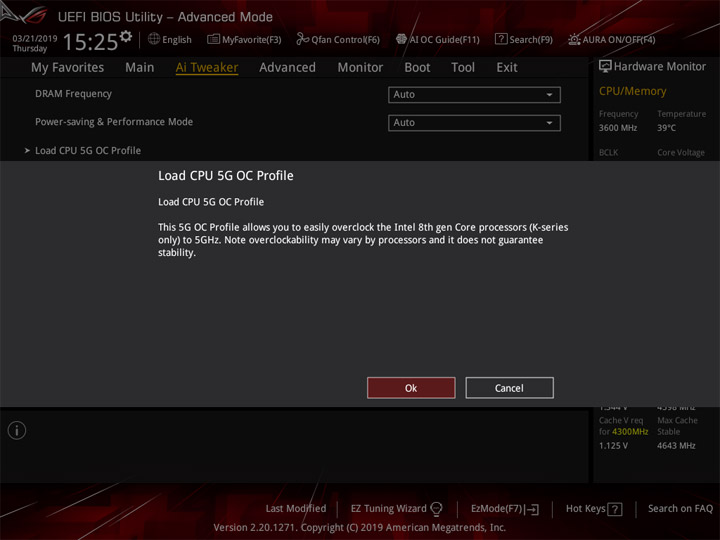Screen dimensions: 720x540
Task: Click AI OC Guide(F11) label
Action: 444,40
